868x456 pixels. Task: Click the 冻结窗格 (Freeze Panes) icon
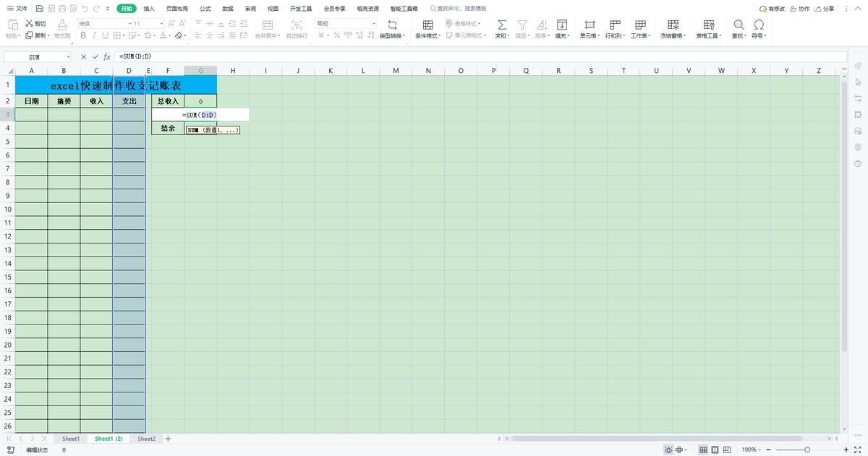click(673, 25)
